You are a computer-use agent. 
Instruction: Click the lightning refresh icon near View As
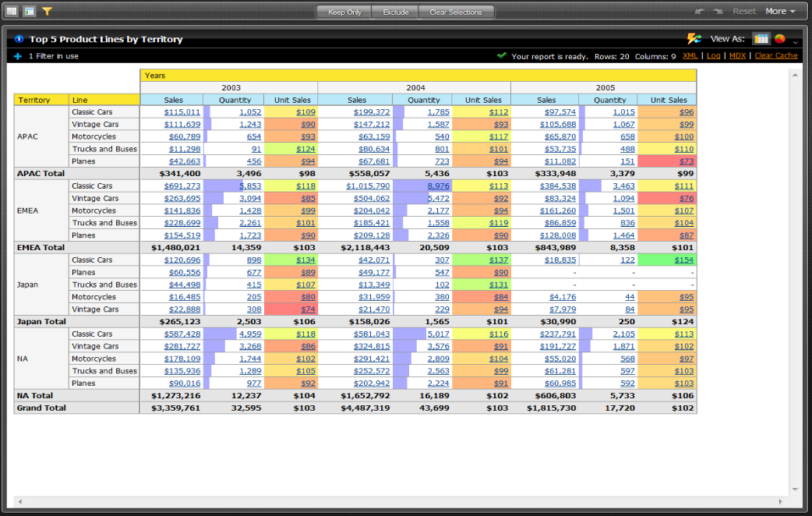694,39
